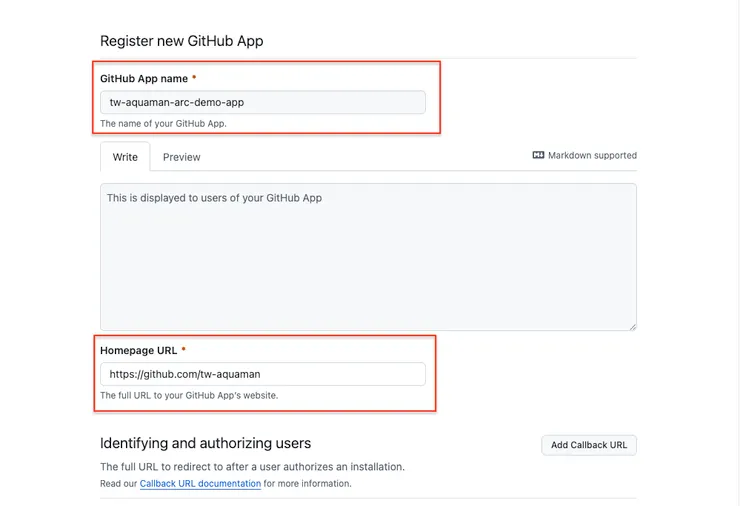The height and width of the screenshot is (506, 740).
Task: Click the 'for more information' text
Action: tap(308, 484)
